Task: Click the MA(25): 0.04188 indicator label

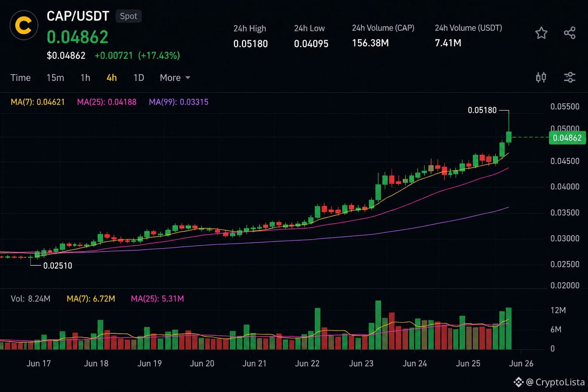Action: pyautogui.click(x=107, y=102)
